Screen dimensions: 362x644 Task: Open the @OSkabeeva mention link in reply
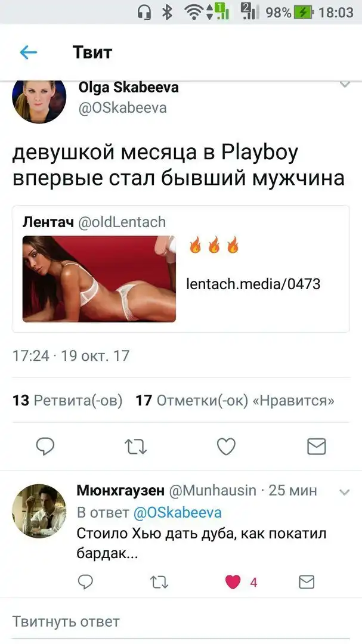click(178, 512)
